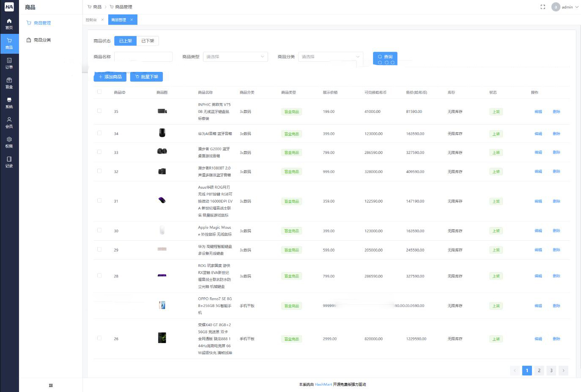Type in the 商品名称 search field

tap(143, 57)
